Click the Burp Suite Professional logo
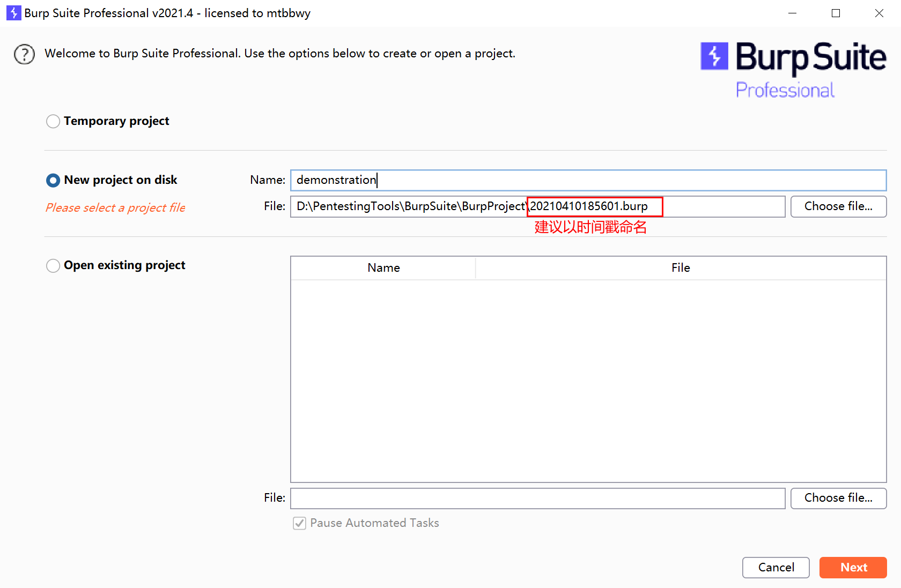Image resolution: width=901 pixels, height=588 pixels. click(793, 70)
